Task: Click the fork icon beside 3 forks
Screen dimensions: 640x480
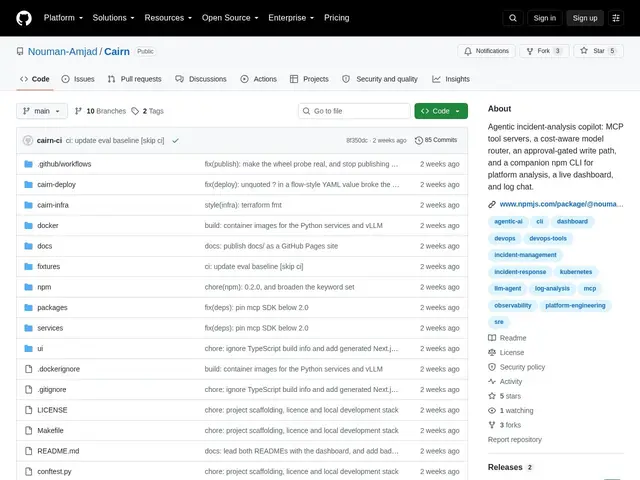Action: (x=492, y=425)
